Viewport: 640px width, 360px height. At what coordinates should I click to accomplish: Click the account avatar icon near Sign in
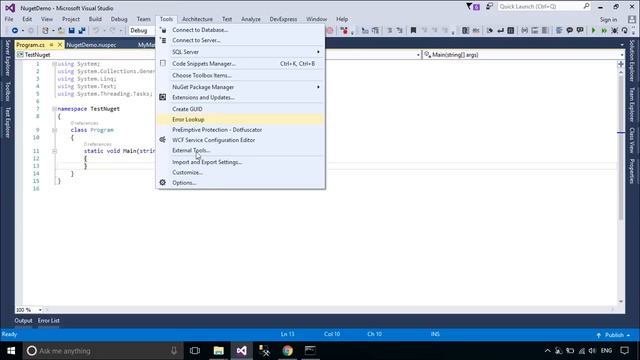632,19
